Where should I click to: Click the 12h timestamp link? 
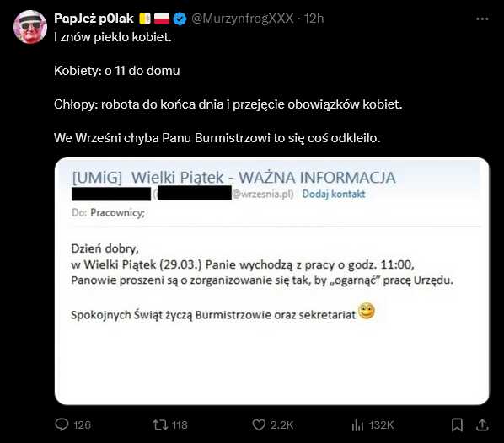click(314, 19)
